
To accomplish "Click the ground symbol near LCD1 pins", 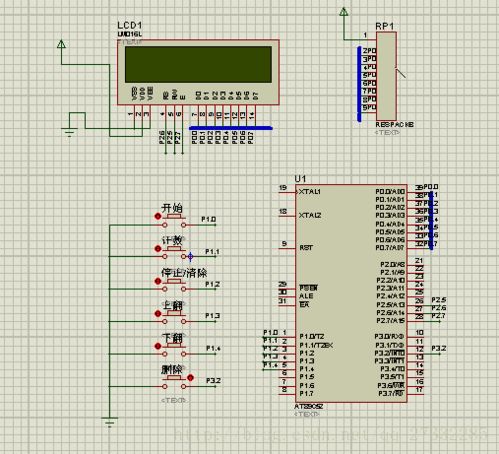I will (69, 132).
